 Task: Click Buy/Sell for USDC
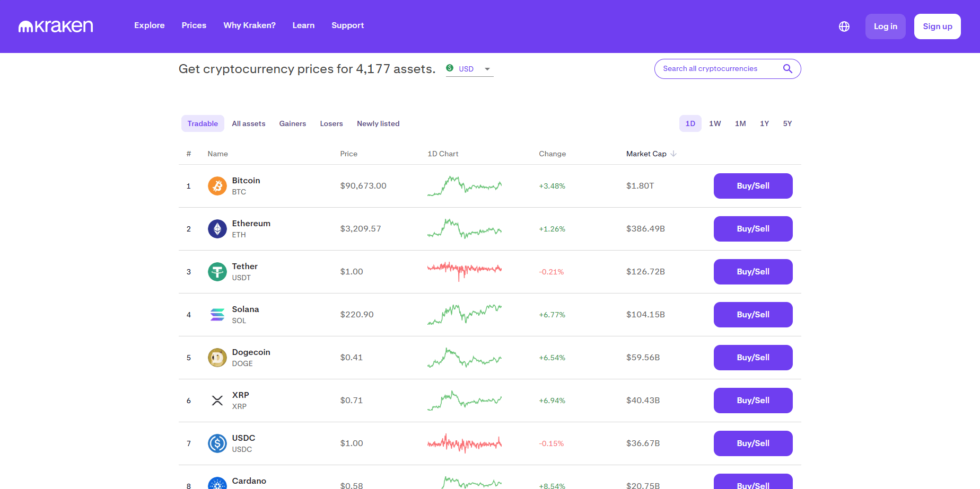click(x=753, y=443)
